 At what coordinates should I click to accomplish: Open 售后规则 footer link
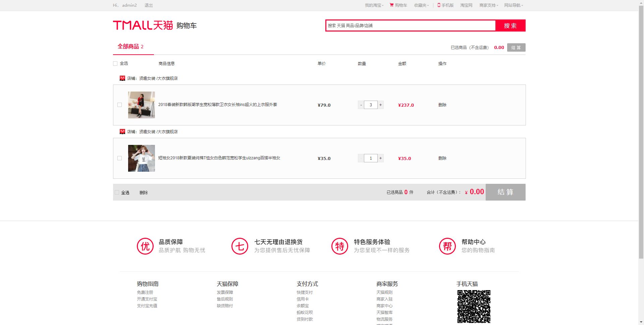coord(225,299)
